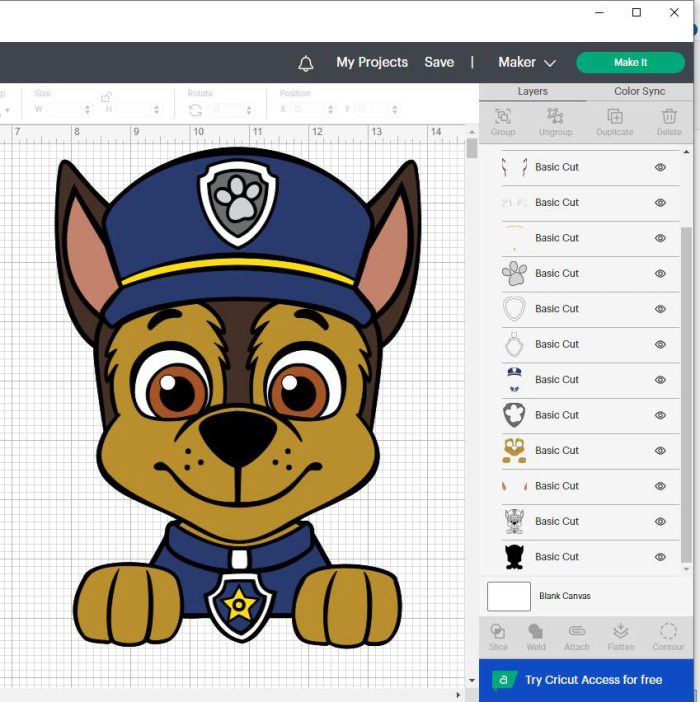Click layers list scroll-down arrow
The image size is (700, 702).
tap(686, 569)
